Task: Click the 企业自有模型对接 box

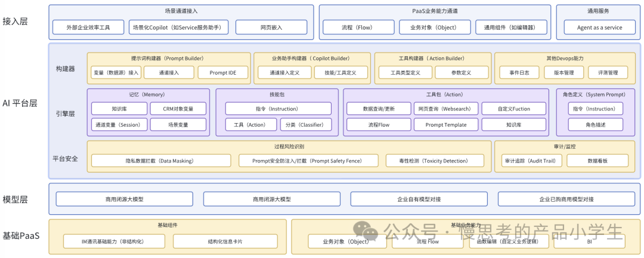Action: 419,199
